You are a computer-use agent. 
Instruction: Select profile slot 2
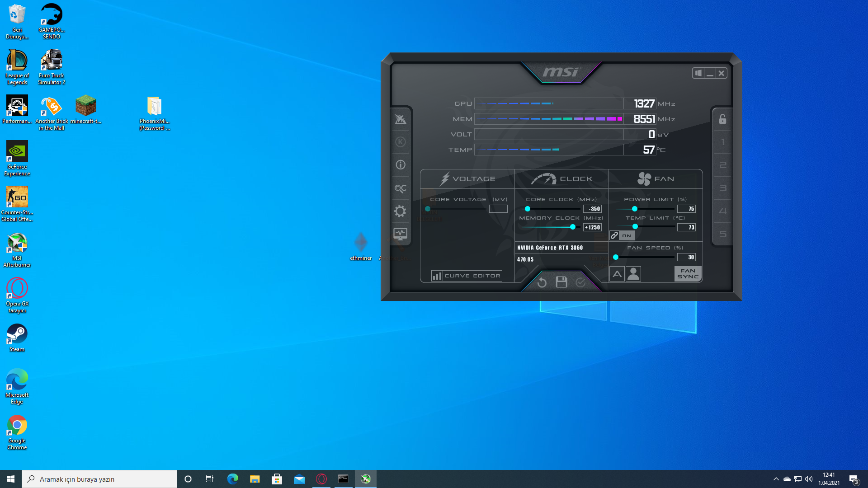coord(722,165)
